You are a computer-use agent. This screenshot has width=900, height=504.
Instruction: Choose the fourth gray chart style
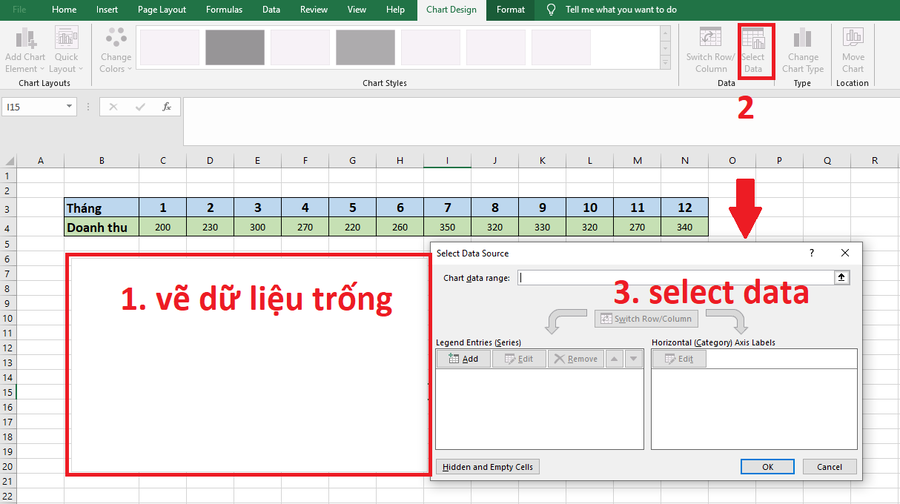(x=365, y=48)
